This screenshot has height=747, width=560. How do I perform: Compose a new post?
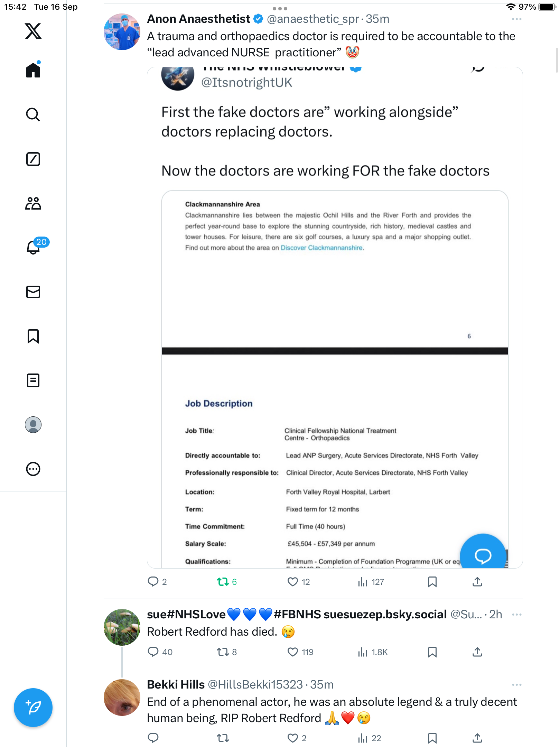coord(33,708)
